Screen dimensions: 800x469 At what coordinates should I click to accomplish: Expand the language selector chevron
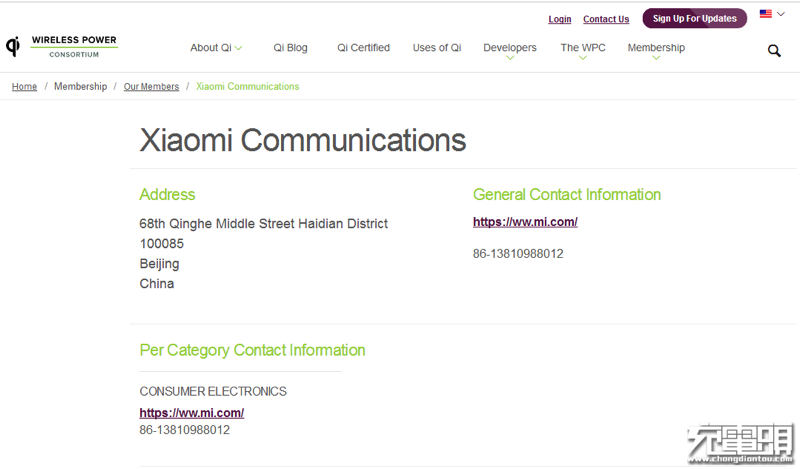click(781, 14)
